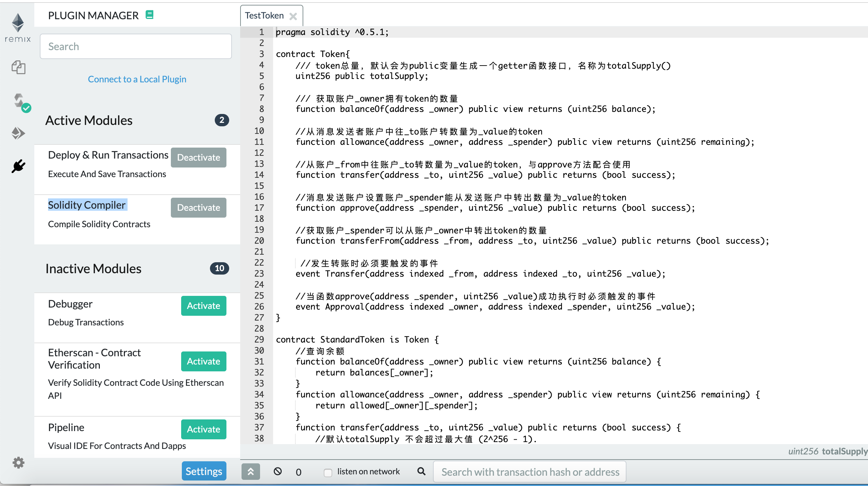Click the plugin Search input field
The height and width of the screenshot is (486, 868).
(x=136, y=46)
